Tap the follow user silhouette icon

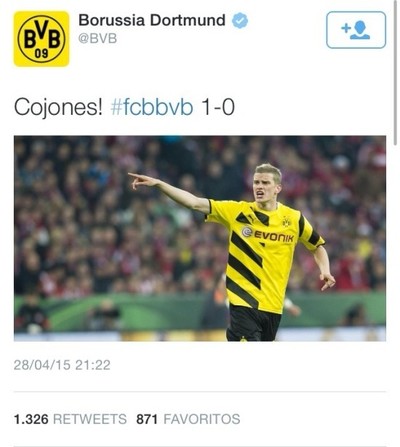point(360,30)
